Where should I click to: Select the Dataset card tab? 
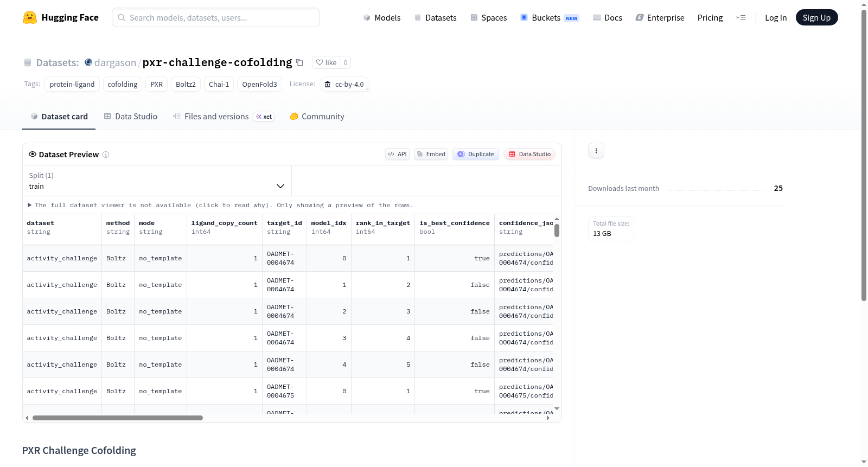(59, 117)
